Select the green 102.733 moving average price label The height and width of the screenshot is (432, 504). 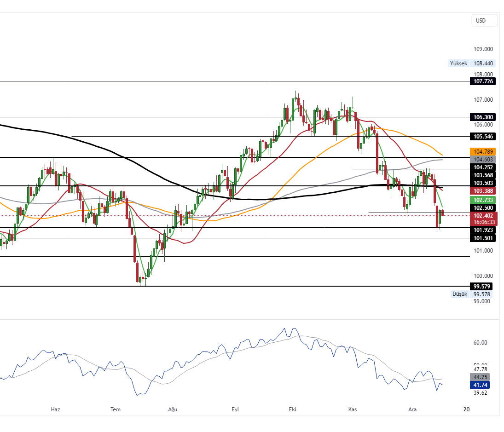click(482, 200)
